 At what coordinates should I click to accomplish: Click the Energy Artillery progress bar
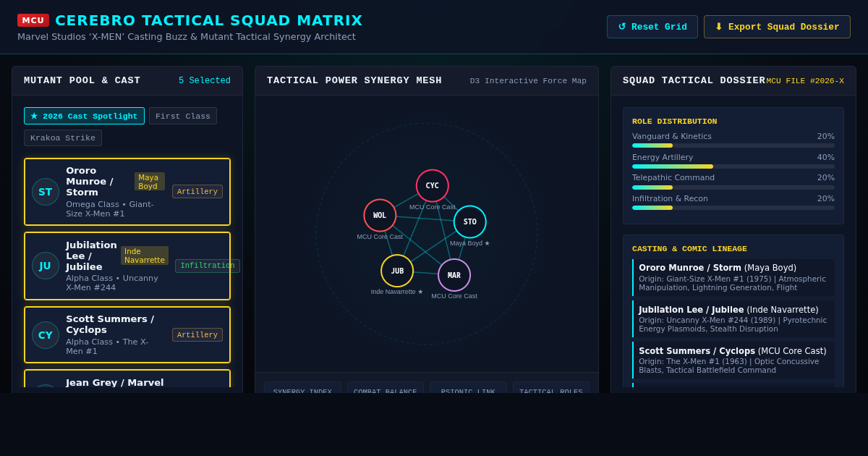(733, 166)
